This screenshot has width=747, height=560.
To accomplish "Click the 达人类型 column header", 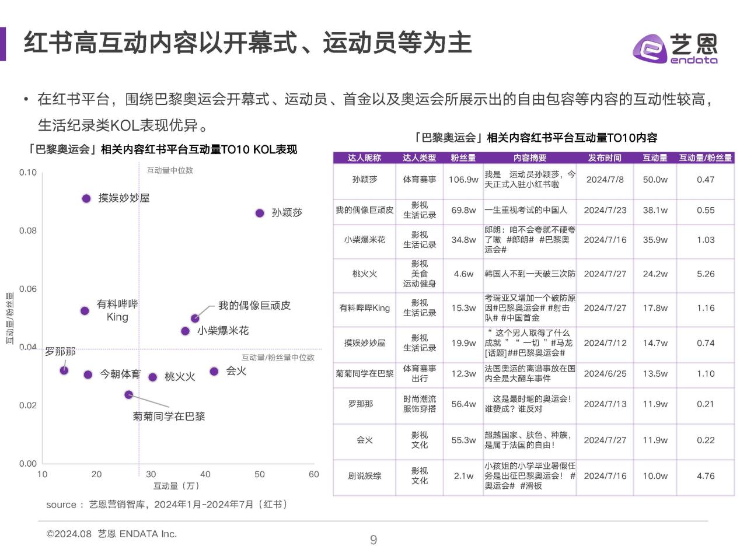I will tap(419, 157).
